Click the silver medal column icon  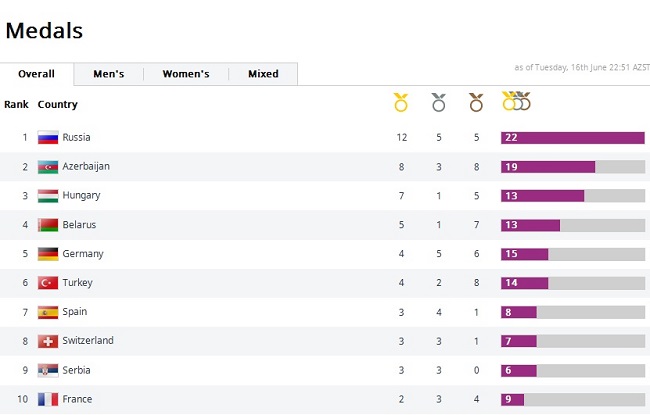click(x=439, y=102)
